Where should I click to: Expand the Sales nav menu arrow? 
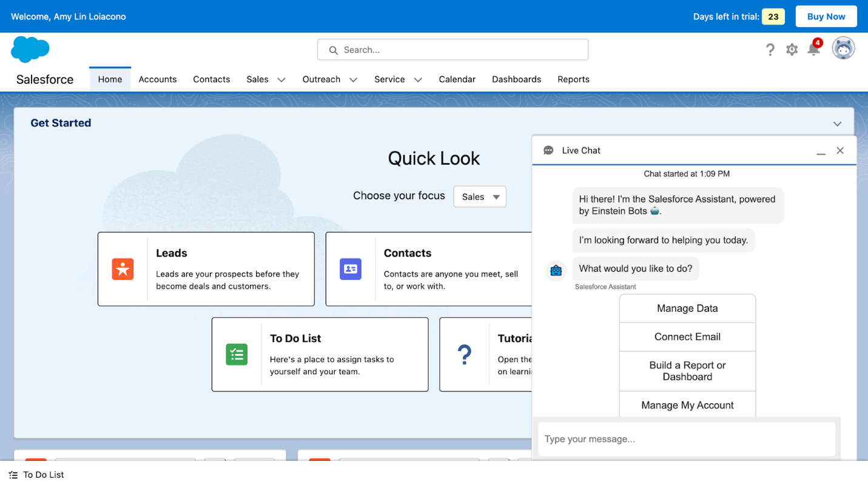(281, 80)
